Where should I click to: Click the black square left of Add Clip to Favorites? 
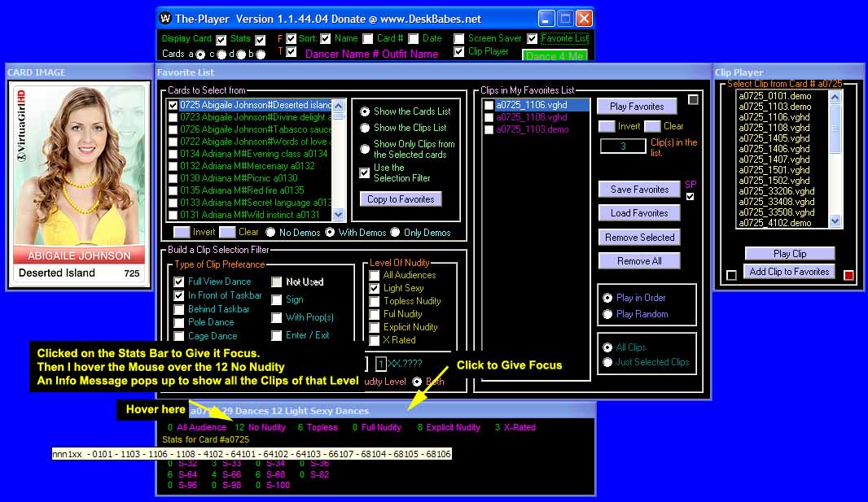point(731,276)
